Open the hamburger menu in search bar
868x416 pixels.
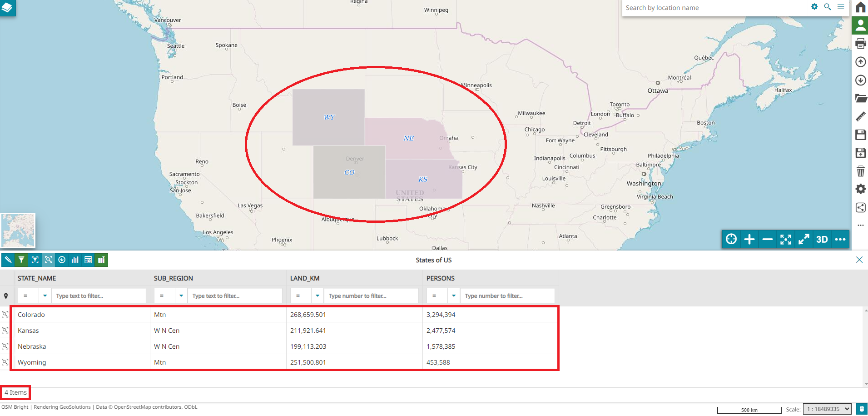[x=841, y=7]
